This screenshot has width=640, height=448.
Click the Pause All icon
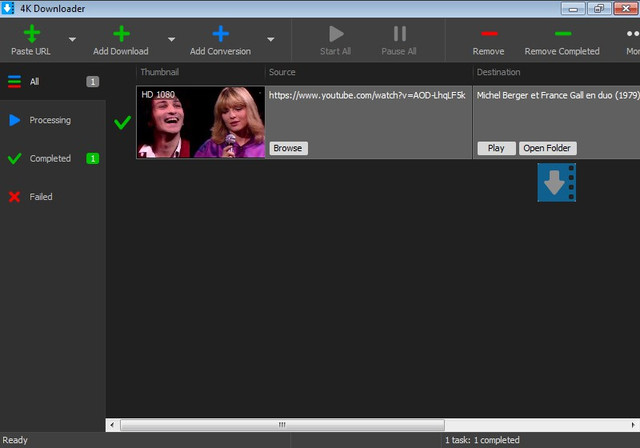click(x=400, y=34)
